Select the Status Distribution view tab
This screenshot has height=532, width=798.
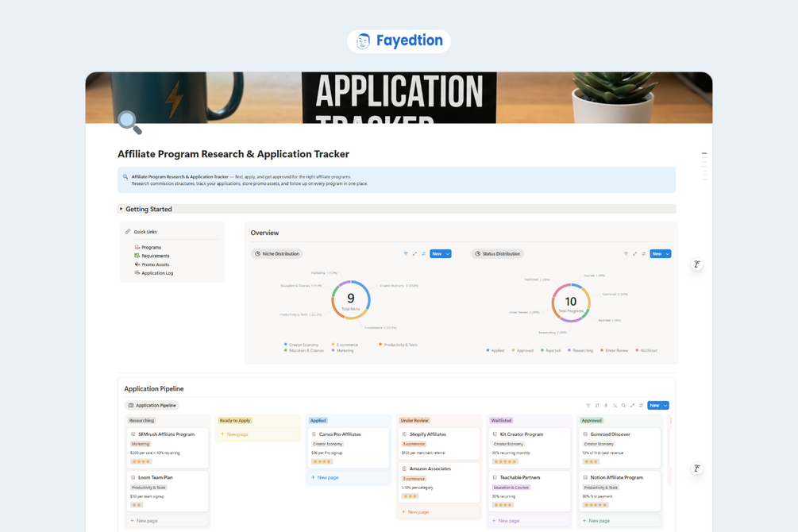click(497, 253)
